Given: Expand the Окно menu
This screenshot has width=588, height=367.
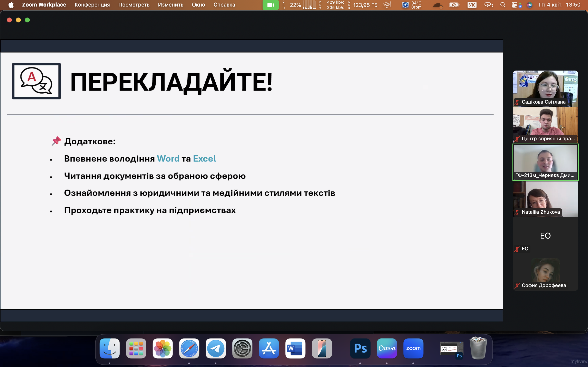Looking at the screenshot, I should [x=198, y=5].
